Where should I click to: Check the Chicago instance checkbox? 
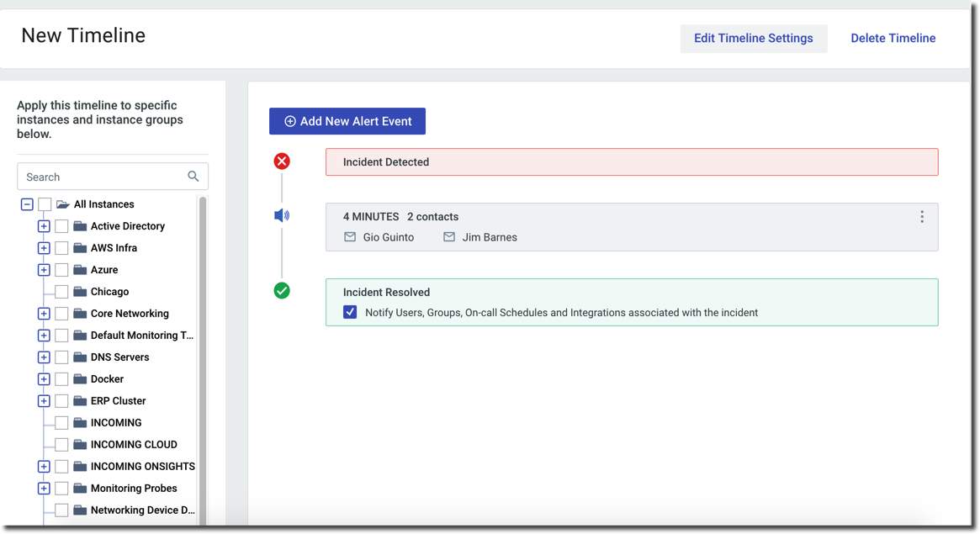coord(61,291)
